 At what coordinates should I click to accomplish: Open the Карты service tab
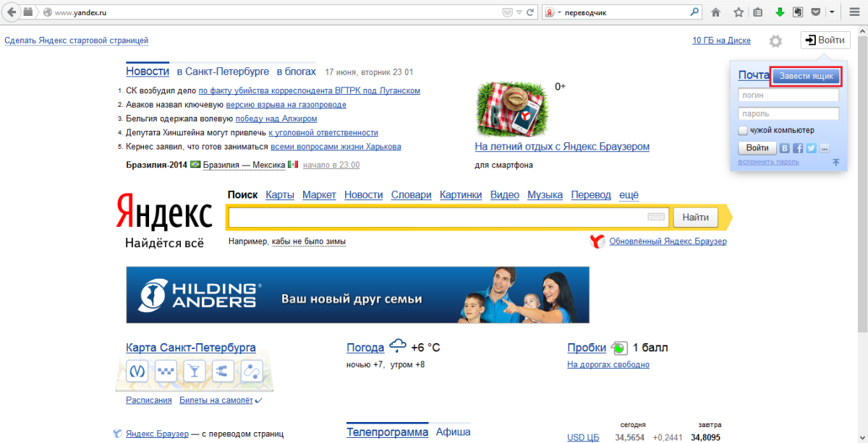279,195
